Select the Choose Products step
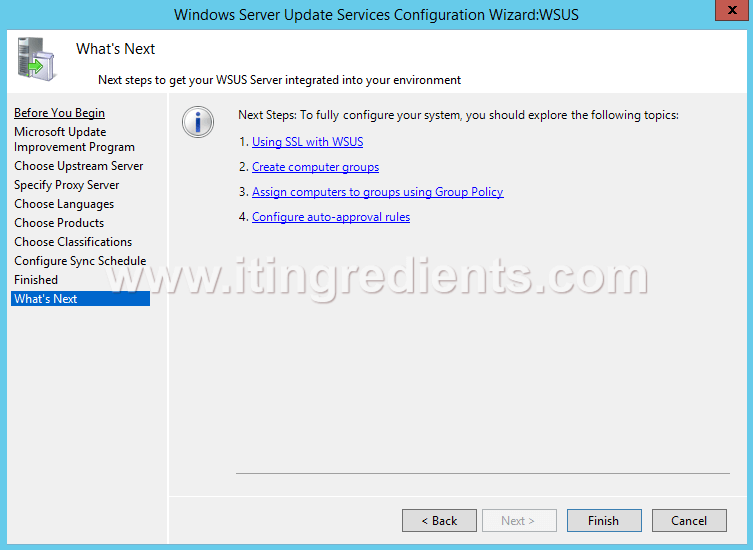The image size is (753, 550). pyautogui.click(x=59, y=223)
